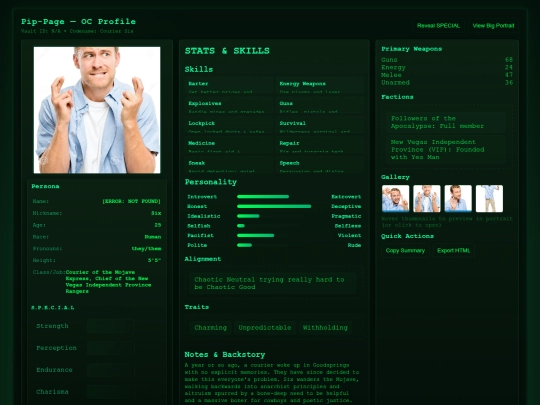Open the second gallery thumbnail
Image resolution: width=540 pixels, height=405 pixels.
(x=427, y=198)
